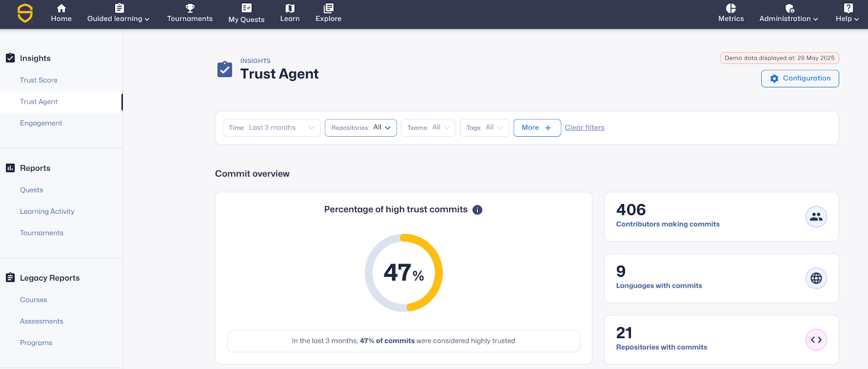
Task: Click the contributors people icon
Action: (816, 217)
